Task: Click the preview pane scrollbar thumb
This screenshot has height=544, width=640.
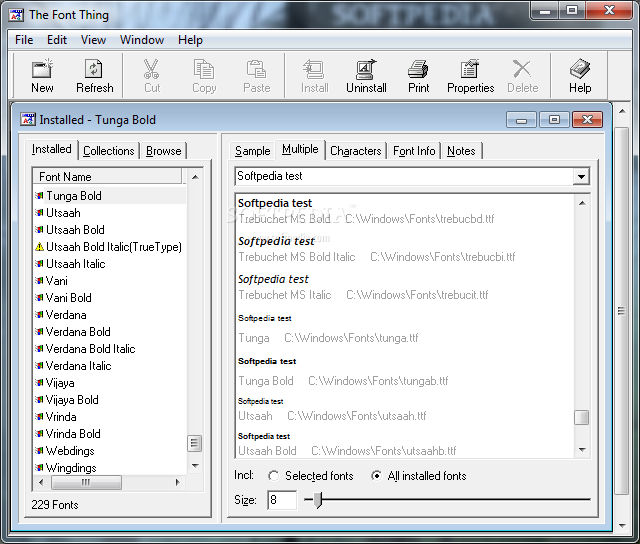Action: point(582,417)
